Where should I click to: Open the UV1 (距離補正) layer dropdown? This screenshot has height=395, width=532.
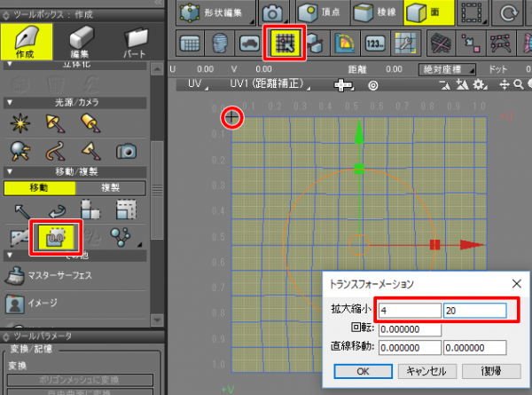click(x=270, y=84)
